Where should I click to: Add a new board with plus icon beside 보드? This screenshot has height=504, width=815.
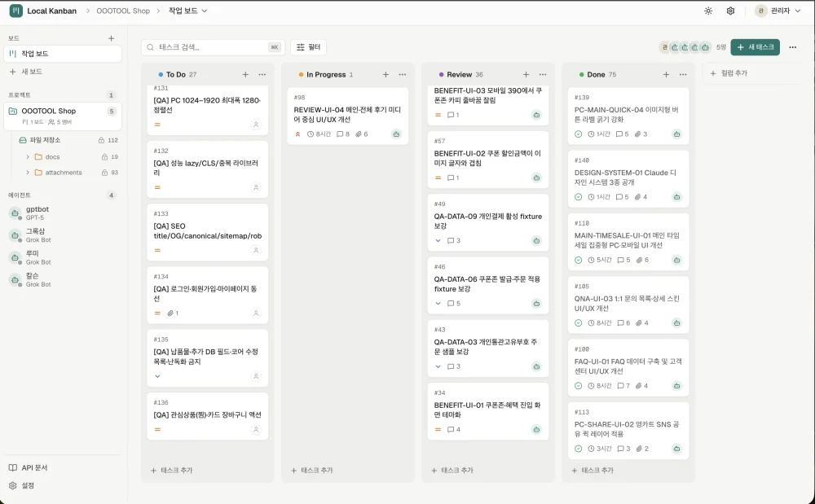111,38
